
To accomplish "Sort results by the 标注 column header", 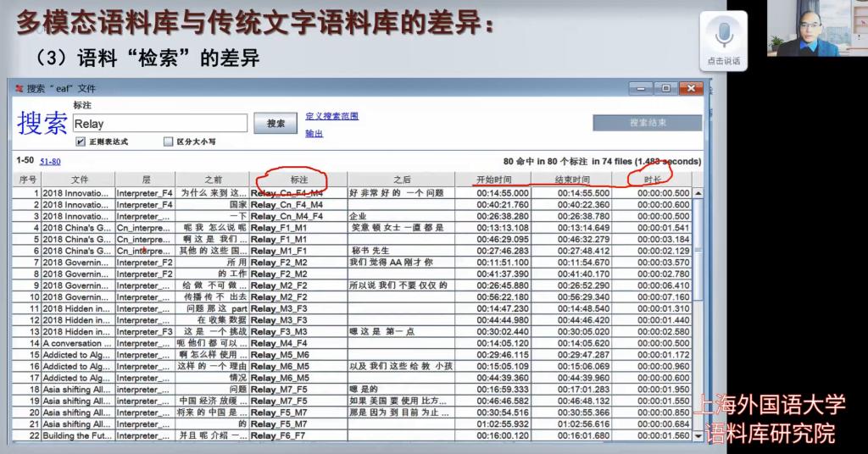I will pos(298,180).
